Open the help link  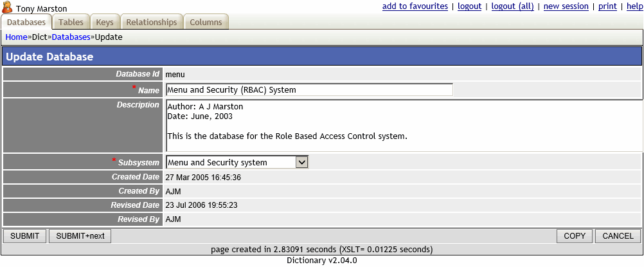tap(634, 6)
